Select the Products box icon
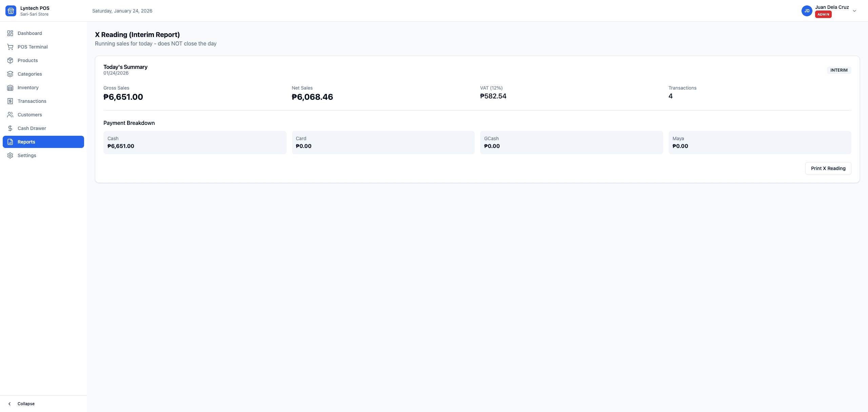Screen dimensions: 868x412 point(10,60)
